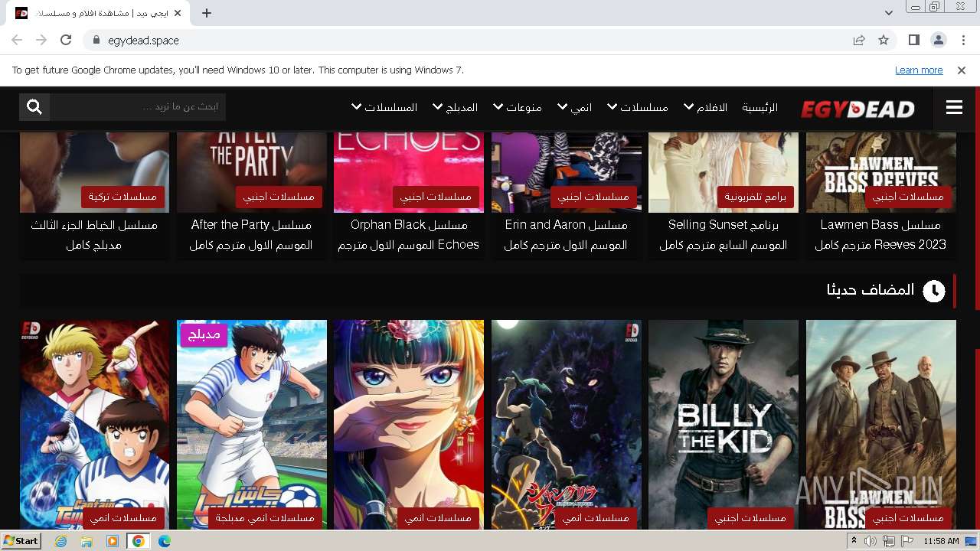Expand the منوعات dropdown menu

[517, 107]
